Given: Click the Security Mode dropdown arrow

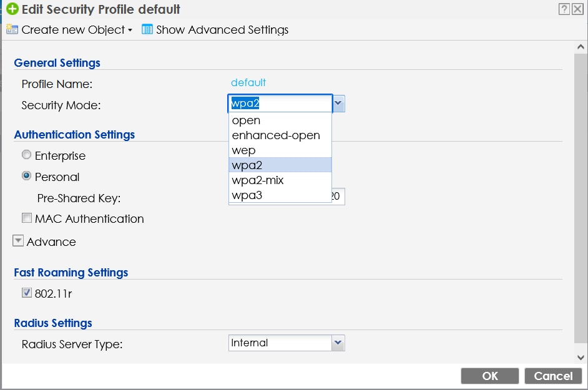Looking at the screenshot, I should pyautogui.click(x=338, y=104).
